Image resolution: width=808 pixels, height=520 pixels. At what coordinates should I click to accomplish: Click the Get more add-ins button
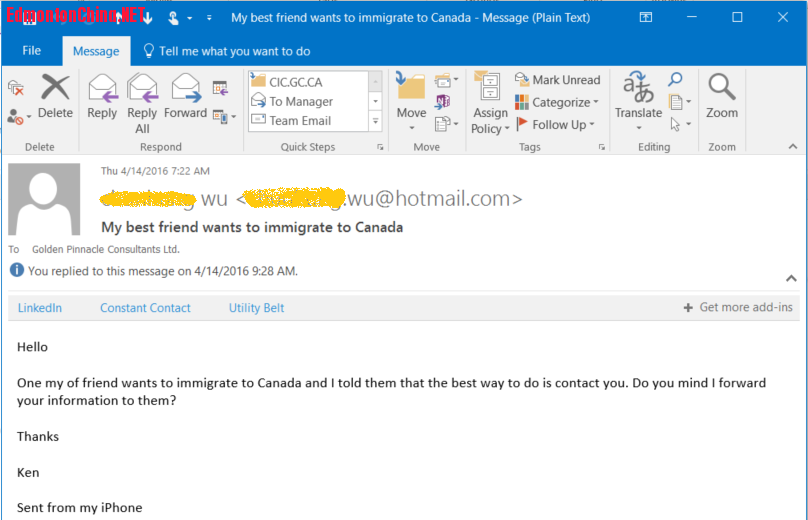[738, 307]
